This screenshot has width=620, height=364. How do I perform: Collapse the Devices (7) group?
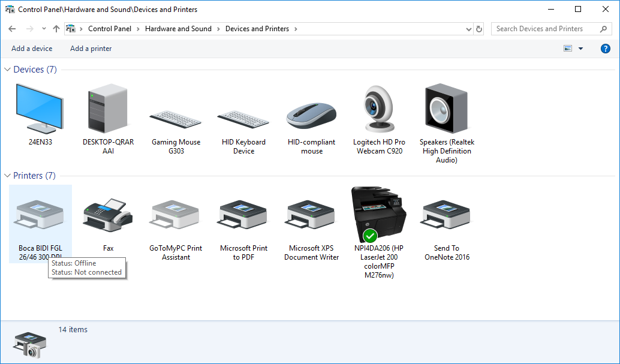click(7, 69)
